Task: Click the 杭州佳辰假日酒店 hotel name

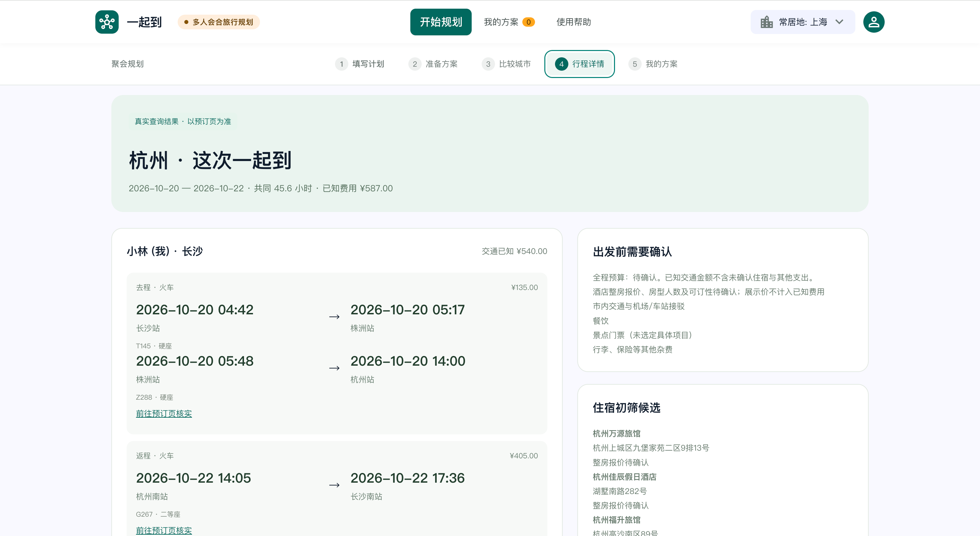Action: pyautogui.click(x=625, y=477)
